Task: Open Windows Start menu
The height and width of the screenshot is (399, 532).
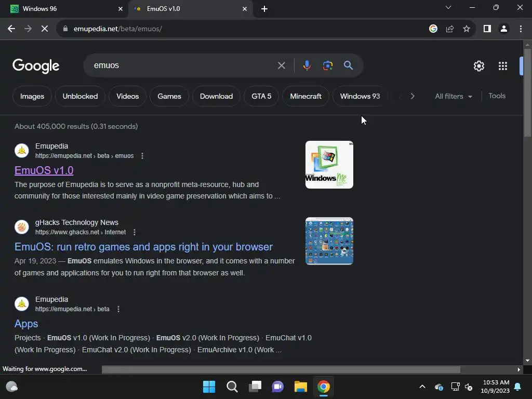Action: (209, 387)
